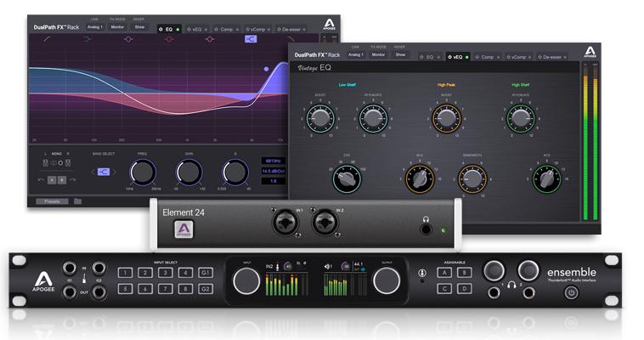The image size is (644, 340).
Task: Click the Element 24 Apogee logo
Action: coord(180,230)
